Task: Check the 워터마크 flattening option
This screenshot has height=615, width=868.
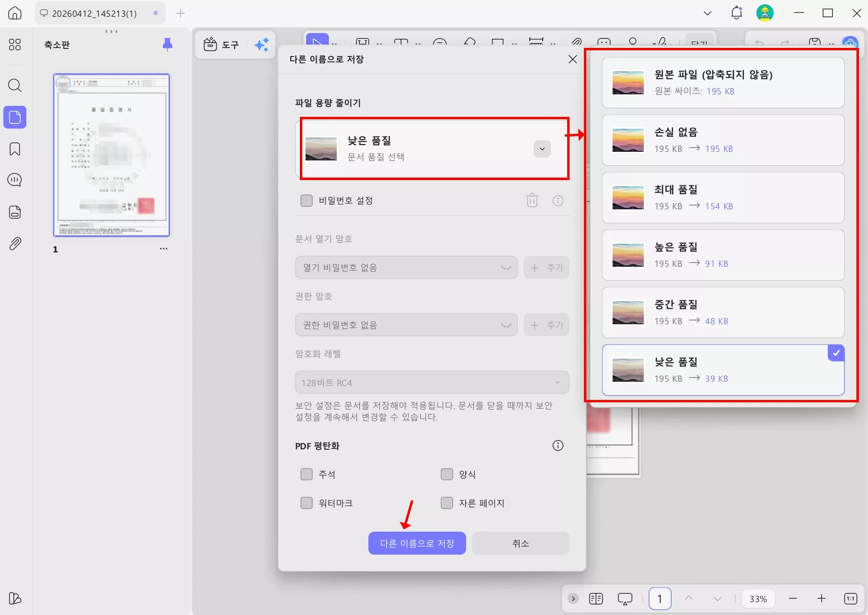Action: click(x=307, y=502)
